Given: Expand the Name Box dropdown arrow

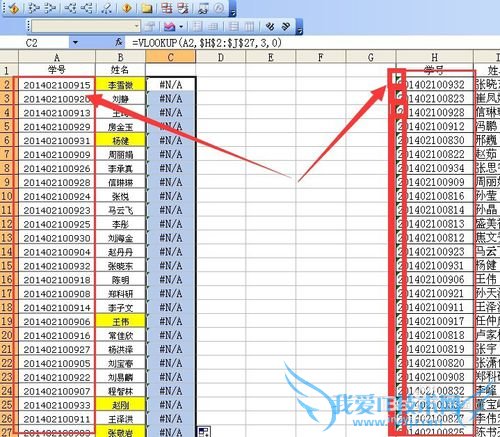Looking at the screenshot, I should pyautogui.click(x=75, y=43).
